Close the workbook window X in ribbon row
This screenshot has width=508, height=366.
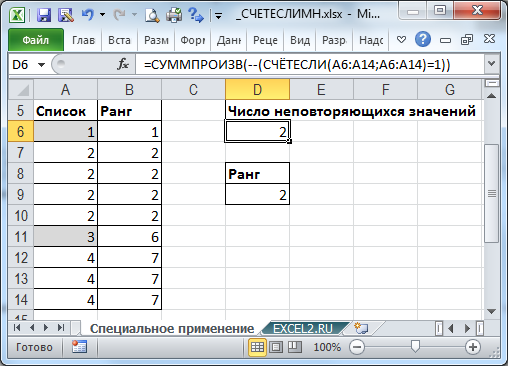(489, 39)
